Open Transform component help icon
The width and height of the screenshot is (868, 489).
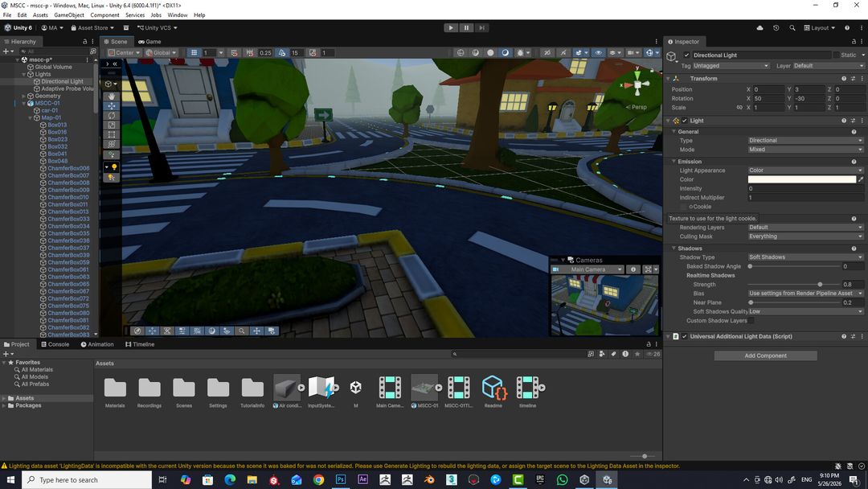coord(844,79)
